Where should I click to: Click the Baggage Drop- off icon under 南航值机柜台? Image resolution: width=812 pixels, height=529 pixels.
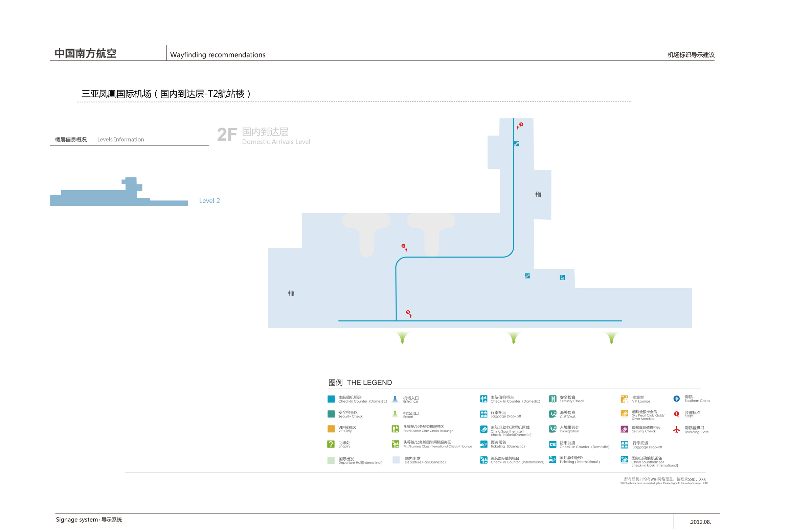coord(484,414)
